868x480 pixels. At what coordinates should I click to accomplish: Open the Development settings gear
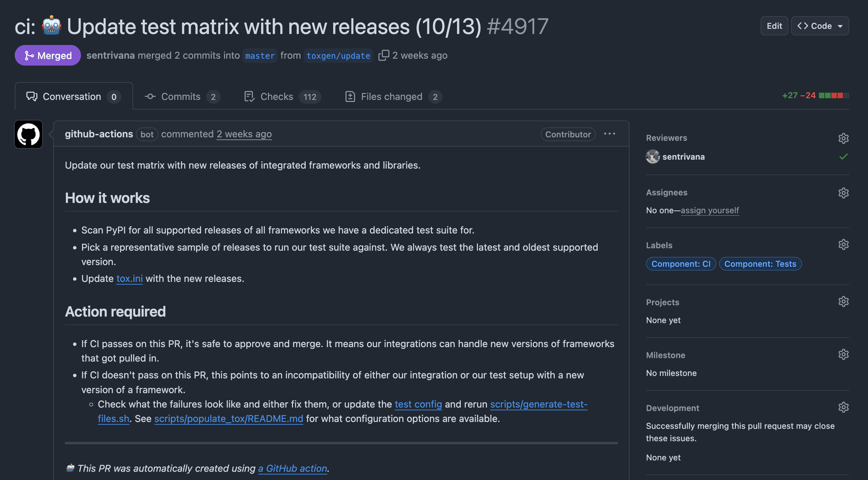point(843,407)
